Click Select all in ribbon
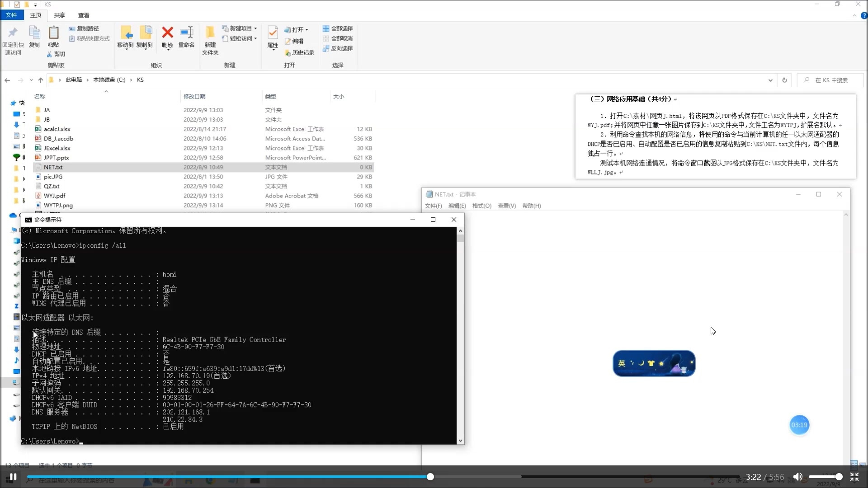Image resolution: width=868 pixels, height=488 pixels. pos(338,28)
